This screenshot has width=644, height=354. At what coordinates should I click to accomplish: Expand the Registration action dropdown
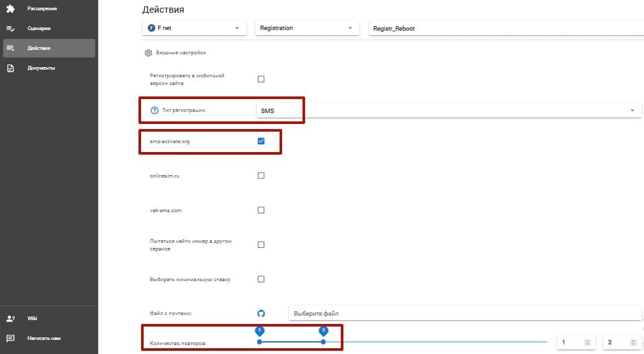tap(306, 28)
